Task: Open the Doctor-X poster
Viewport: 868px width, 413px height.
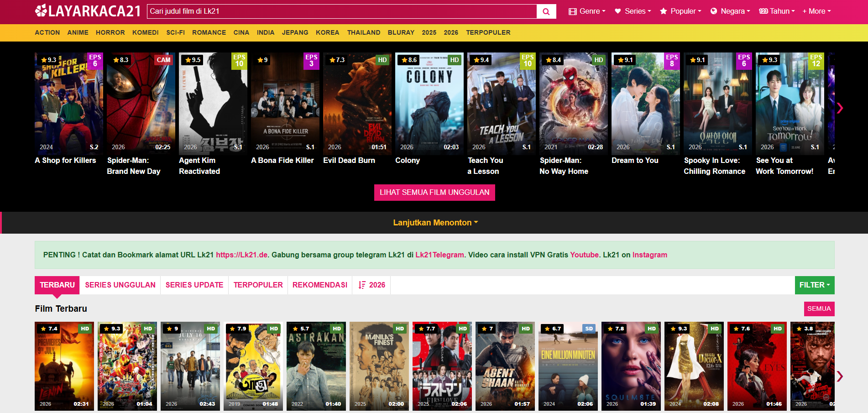Action: [x=694, y=366]
